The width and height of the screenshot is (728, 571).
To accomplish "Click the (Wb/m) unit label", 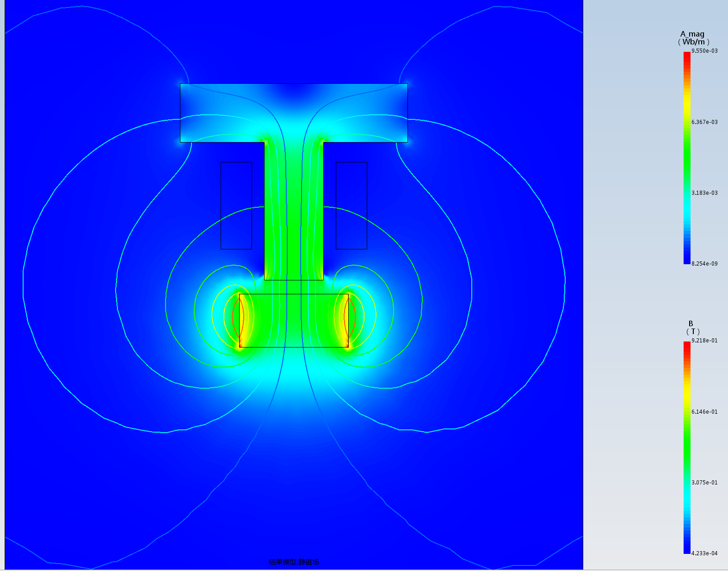I will (x=694, y=42).
